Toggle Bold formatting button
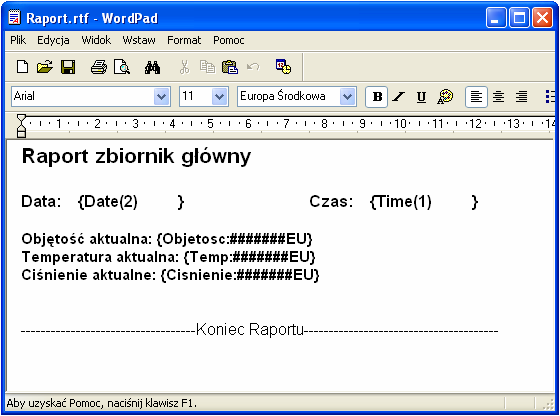Viewport: 560px width, 416px height. coord(377,97)
